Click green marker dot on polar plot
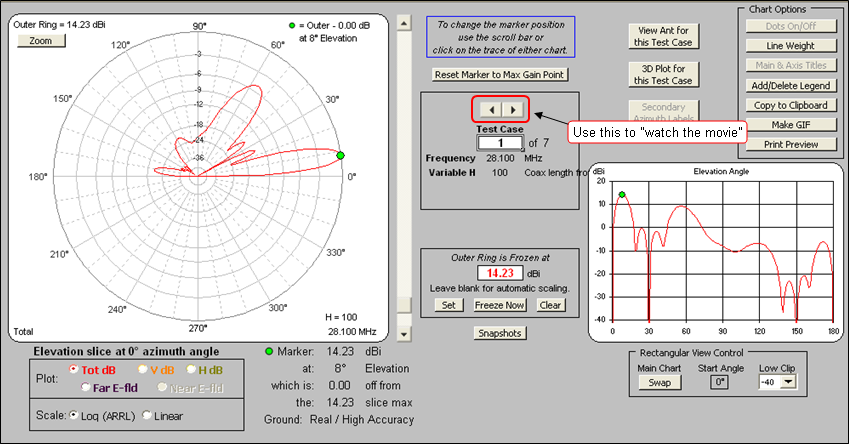849x444 pixels. [x=340, y=155]
